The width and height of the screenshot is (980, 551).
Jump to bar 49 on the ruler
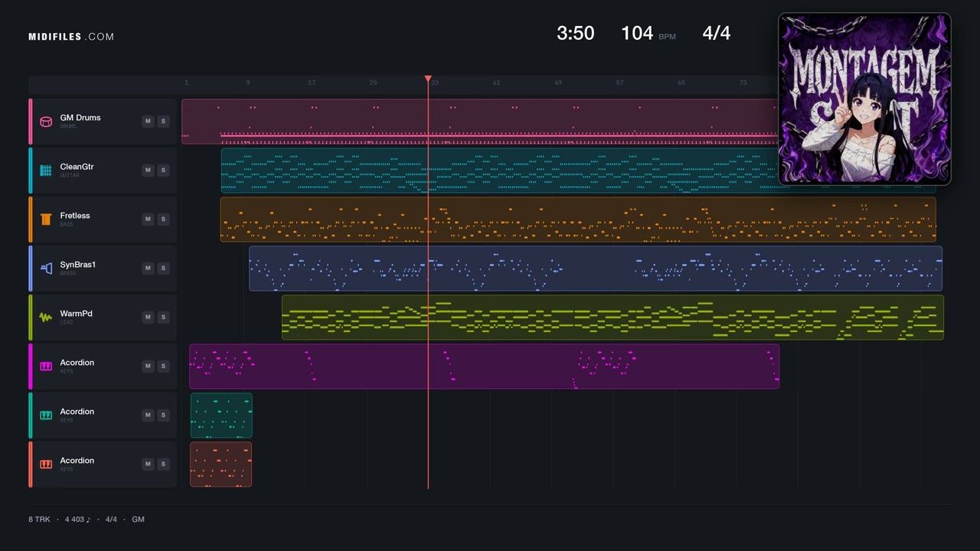(x=558, y=83)
